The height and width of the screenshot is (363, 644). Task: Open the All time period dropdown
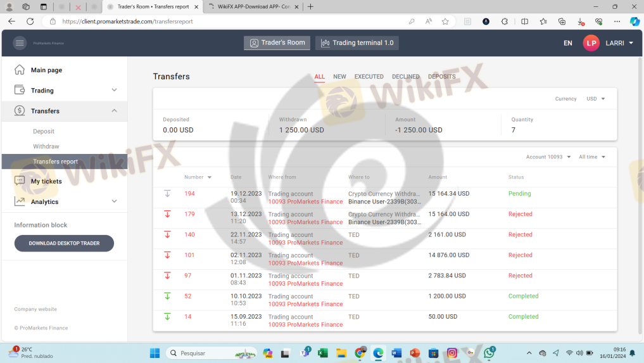(x=592, y=156)
